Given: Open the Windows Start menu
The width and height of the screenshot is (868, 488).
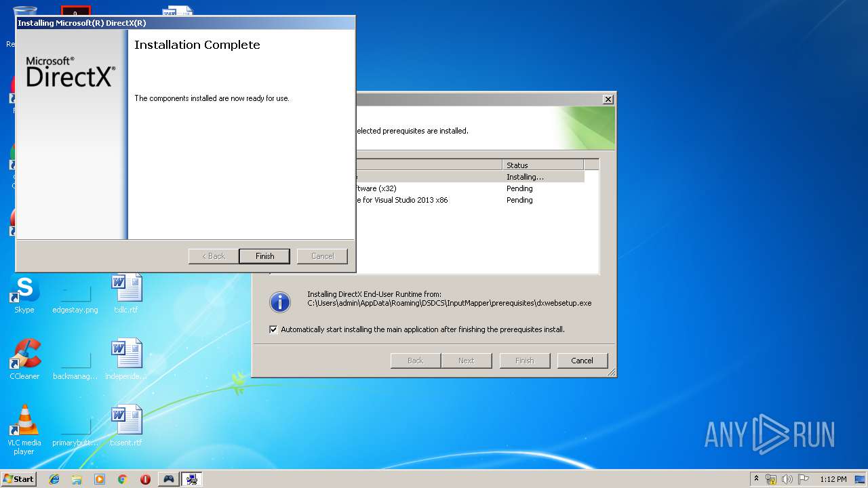Looking at the screenshot, I should pos(18,479).
